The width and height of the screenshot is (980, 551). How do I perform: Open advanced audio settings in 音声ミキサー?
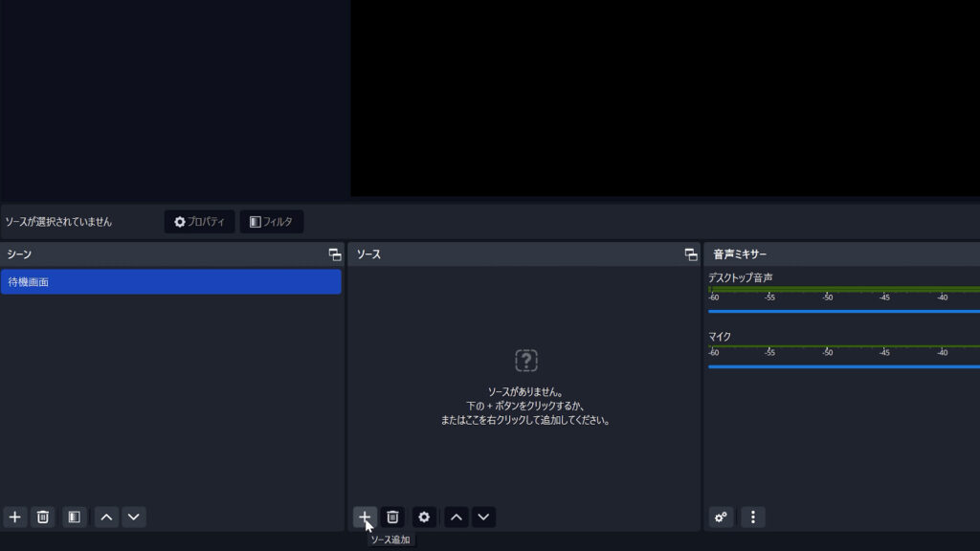click(x=721, y=517)
